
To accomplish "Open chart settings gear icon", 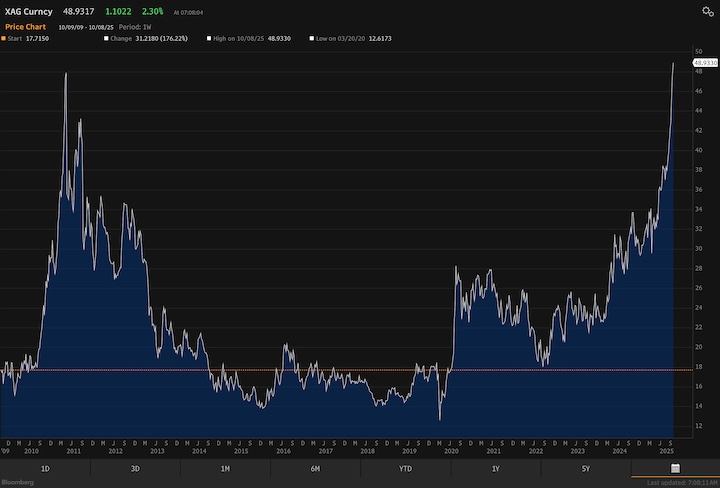I will click(x=708, y=11).
